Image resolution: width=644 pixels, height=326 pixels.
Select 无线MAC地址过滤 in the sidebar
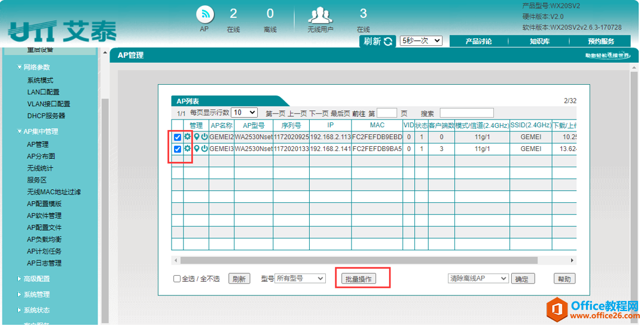54,192
